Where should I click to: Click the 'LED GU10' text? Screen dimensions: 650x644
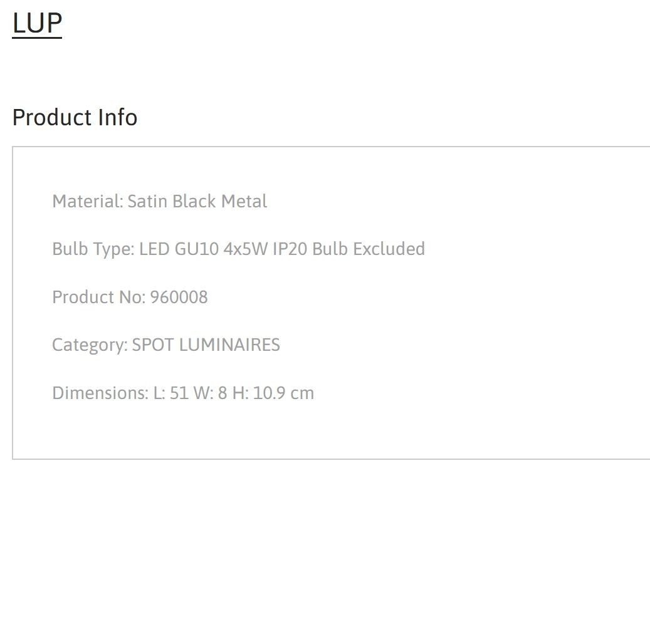point(179,249)
